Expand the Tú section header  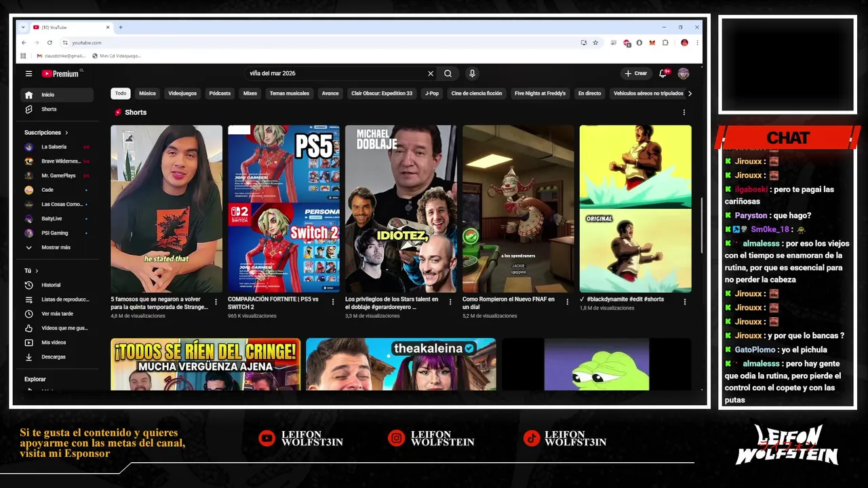[x=31, y=270]
